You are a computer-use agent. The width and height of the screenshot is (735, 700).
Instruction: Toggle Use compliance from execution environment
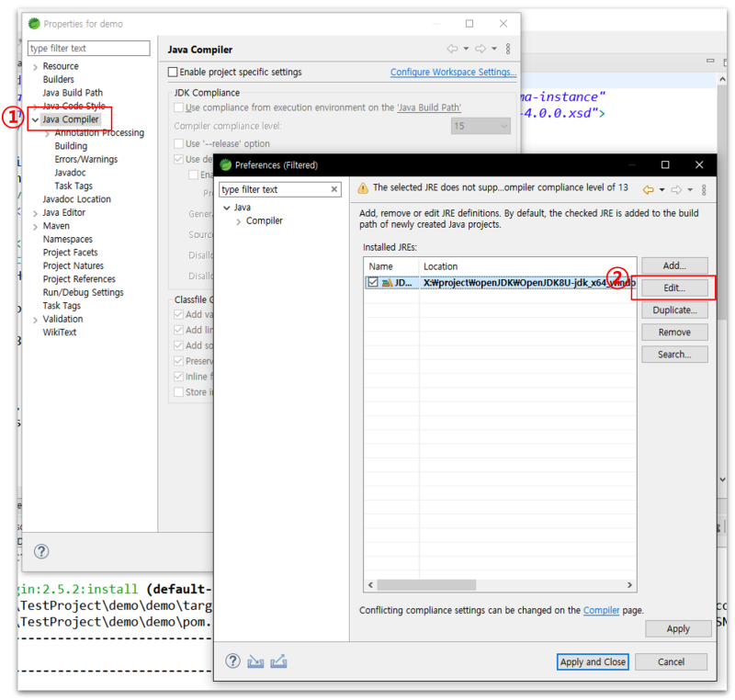point(178,107)
